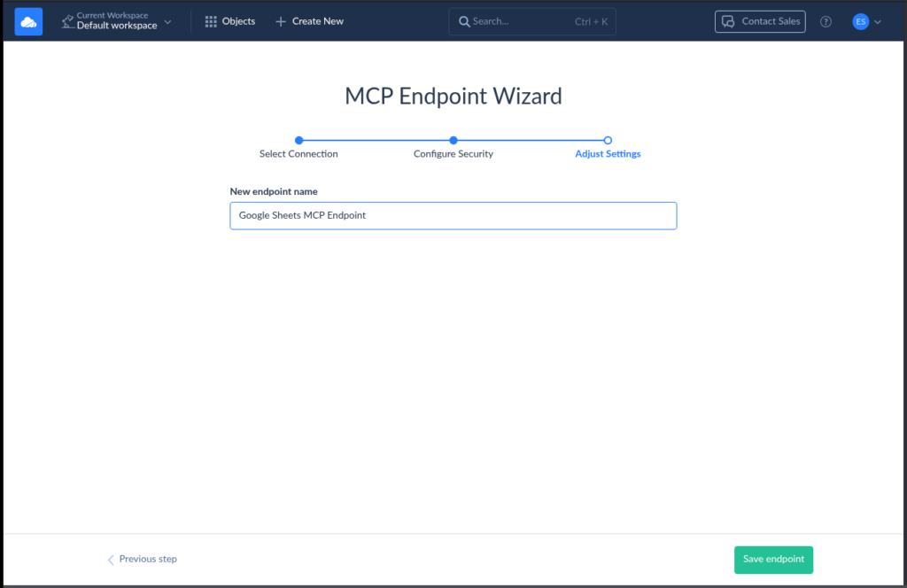Open the help question mark icon
The width and height of the screenshot is (907, 588).
pos(826,21)
